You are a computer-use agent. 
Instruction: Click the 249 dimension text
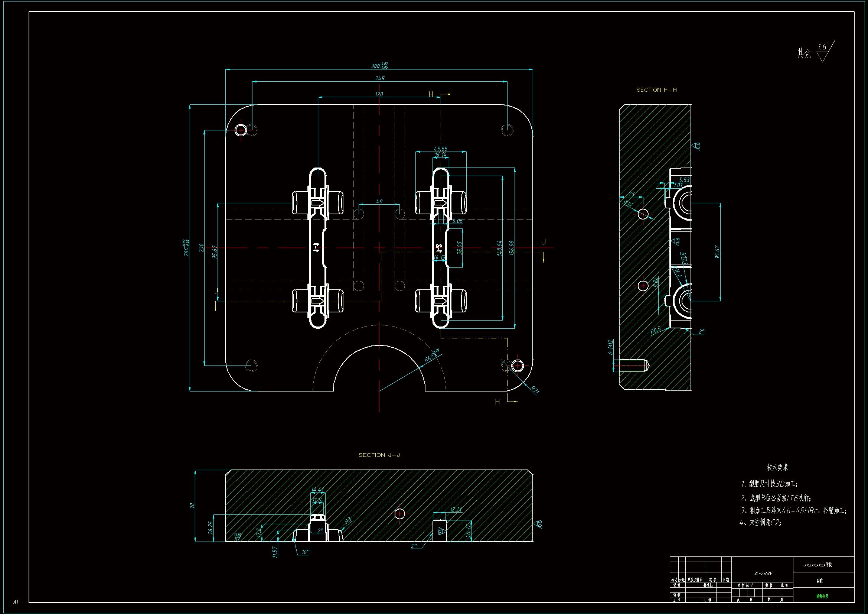[x=379, y=78]
